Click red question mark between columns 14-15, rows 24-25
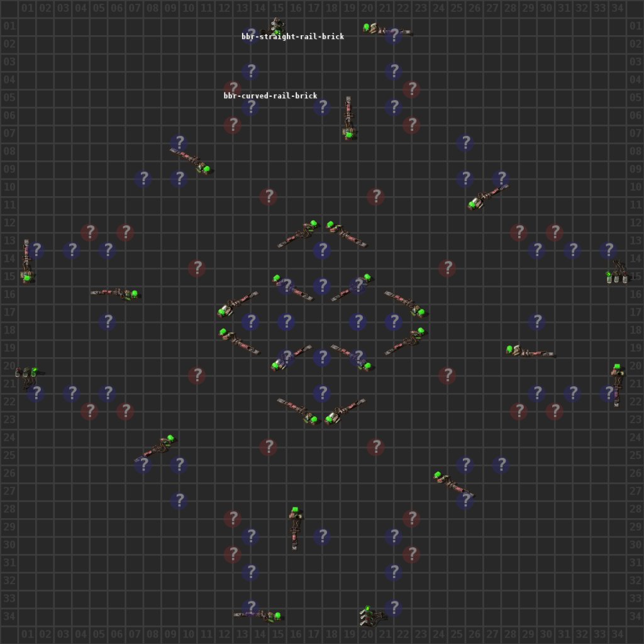This screenshot has height=644, width=644. pyautogui.click(x=269, y=447)
